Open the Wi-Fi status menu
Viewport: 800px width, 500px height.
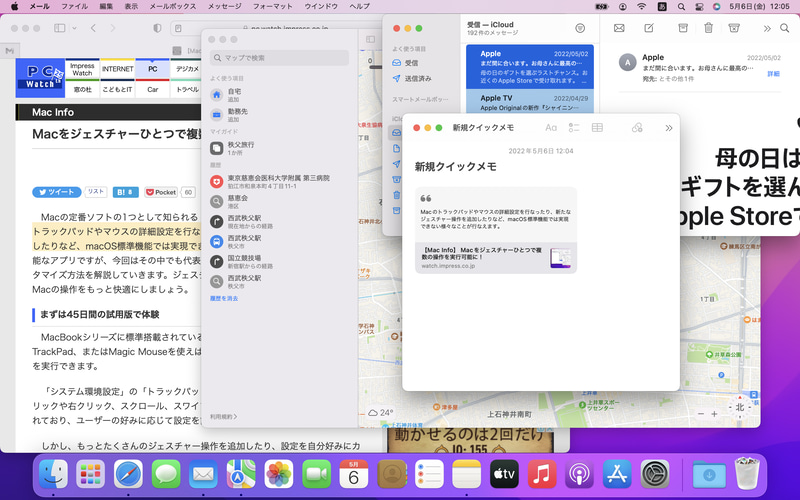coord(642,7)
